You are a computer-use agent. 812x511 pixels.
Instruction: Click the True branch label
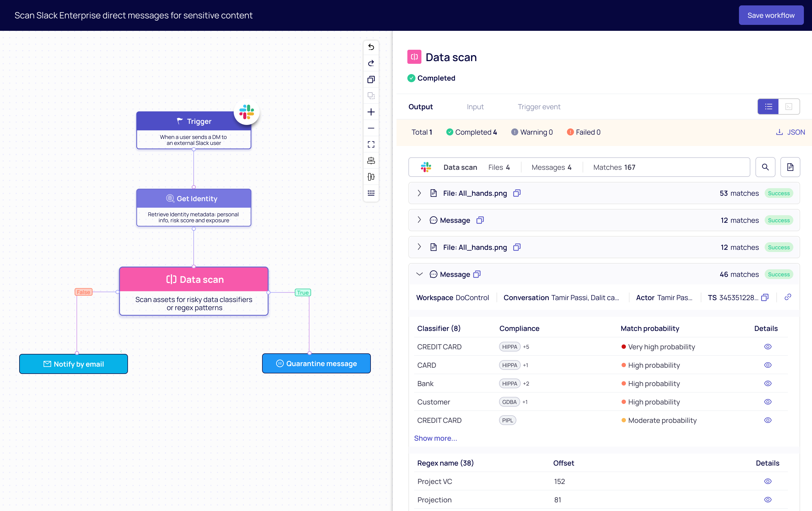tap(302, 292)
